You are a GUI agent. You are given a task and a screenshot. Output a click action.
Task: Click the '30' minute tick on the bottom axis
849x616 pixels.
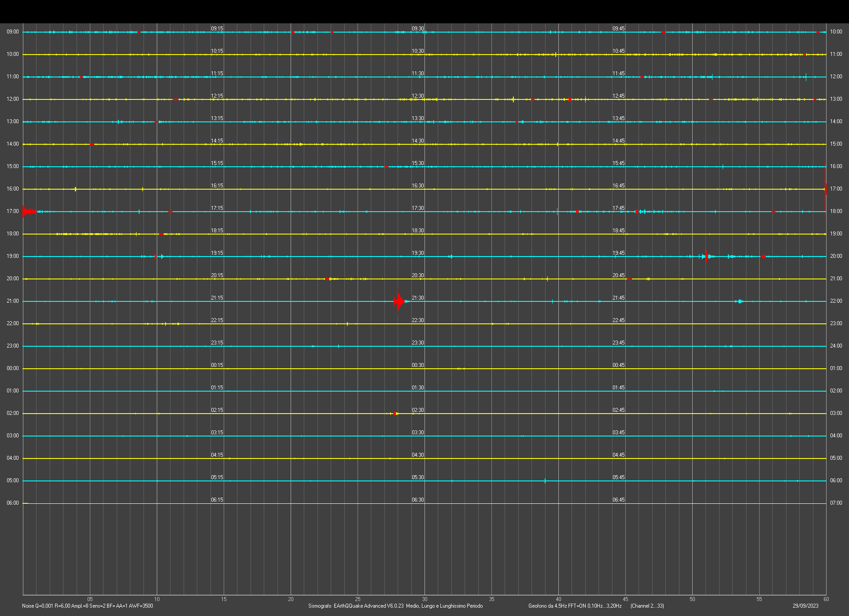click(x=424, y=599)
